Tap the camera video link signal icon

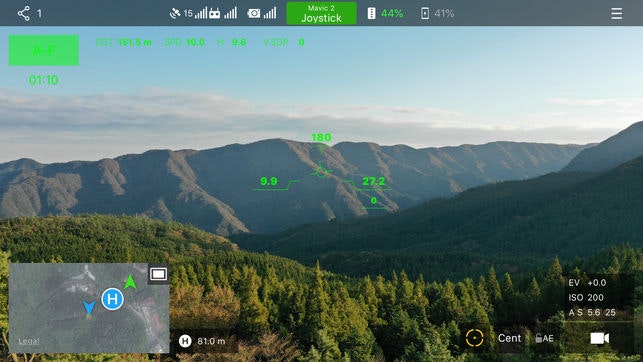click(x=254, y=14)
